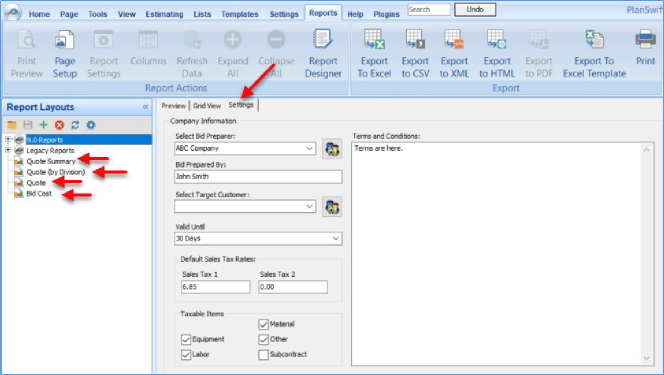The image size is (664, 375).
Task: Click the Print icon in the ribbon
Action: tap(645, 48)
